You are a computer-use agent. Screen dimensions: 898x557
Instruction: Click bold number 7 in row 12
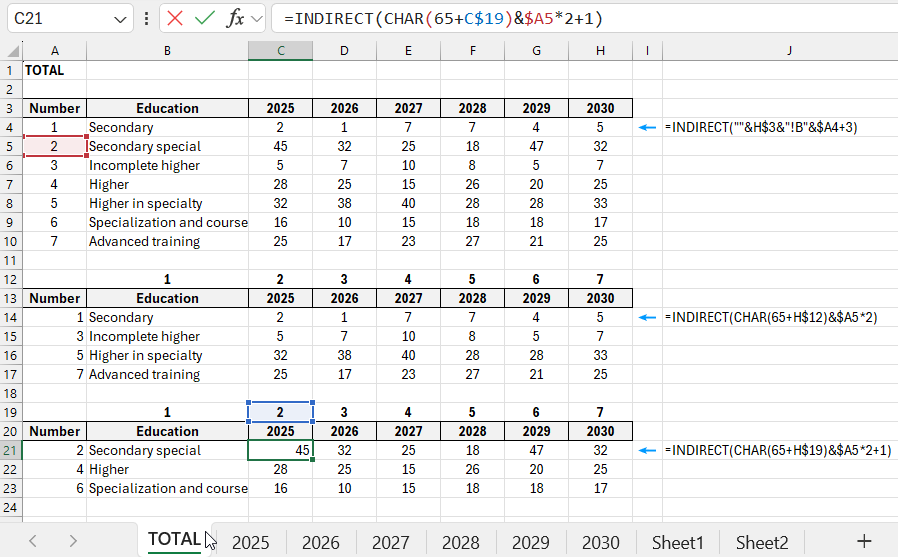click(600, 279)
